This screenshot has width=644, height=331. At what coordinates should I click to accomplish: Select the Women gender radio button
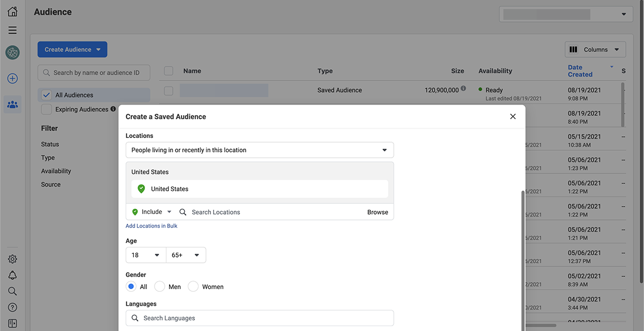193,286
